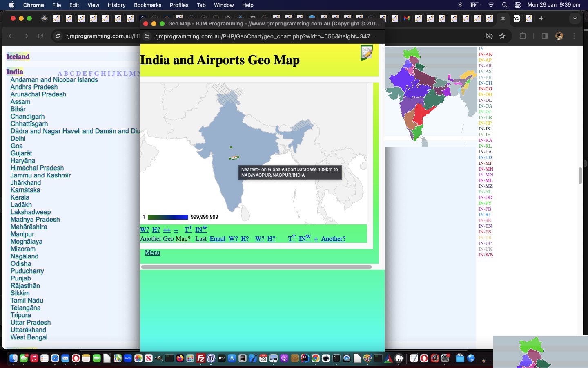Select Mahārāshtra in the states list
This screenshot has width=588, height=368.
pos(29,227)
